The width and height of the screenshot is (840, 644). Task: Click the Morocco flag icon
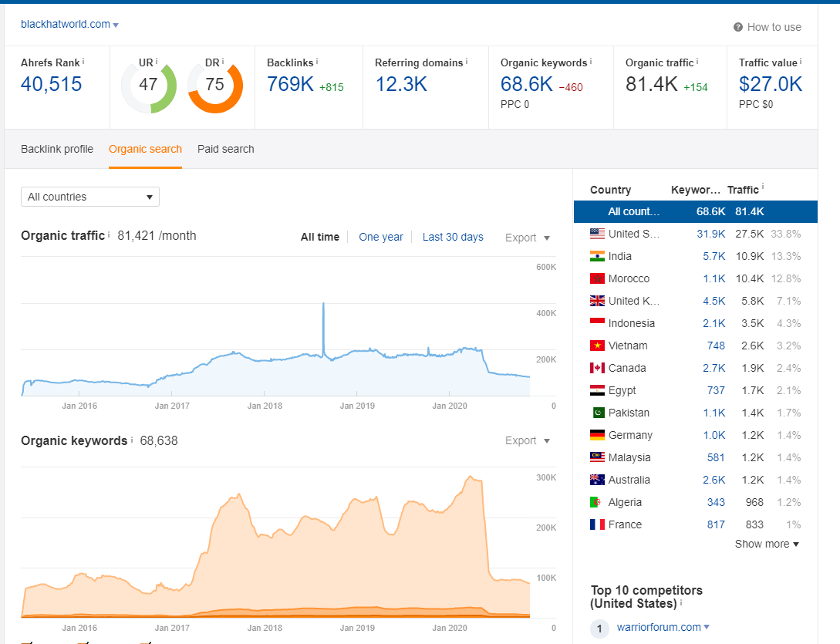click(597, 278)
